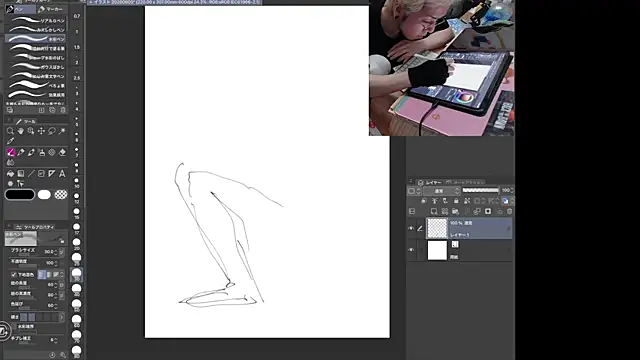This screenshot has height=360, width=640.
Task: Select the Blend tool
Action: (10, 162)
